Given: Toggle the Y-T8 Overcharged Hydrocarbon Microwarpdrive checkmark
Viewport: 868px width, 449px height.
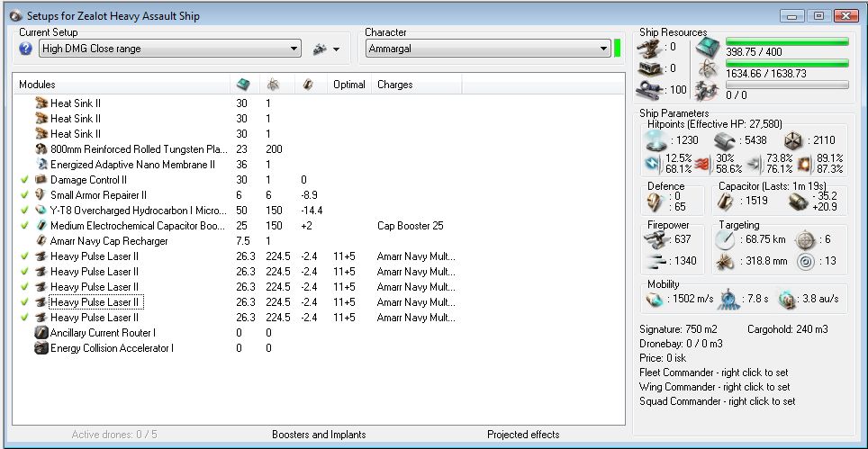Looking at the screenshot, I should [x=24, y=211].
